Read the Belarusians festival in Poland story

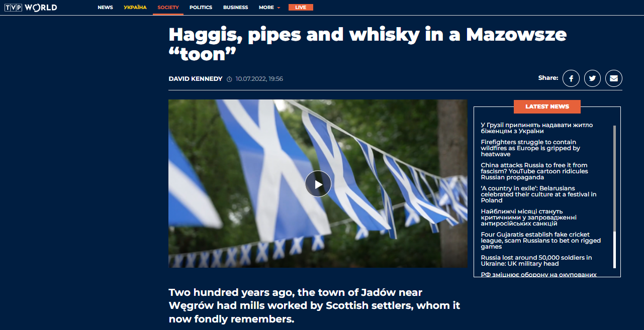(x=538, y=194)
